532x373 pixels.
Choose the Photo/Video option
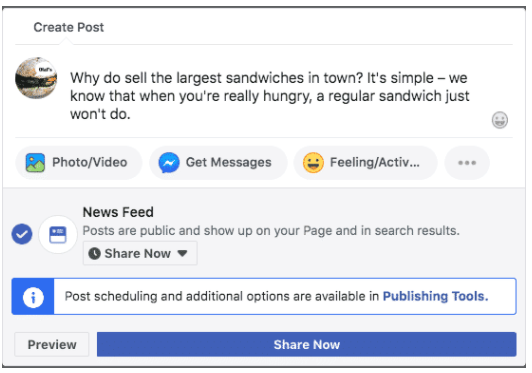tap(78, 163)
